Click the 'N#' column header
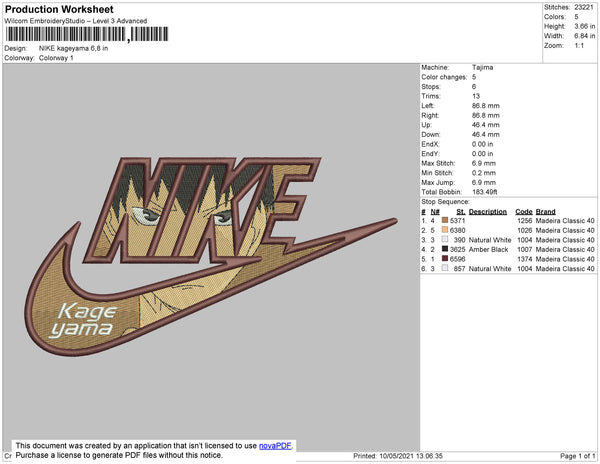The height and width of the screenshot is (464, 600). [x=435, y=212]
